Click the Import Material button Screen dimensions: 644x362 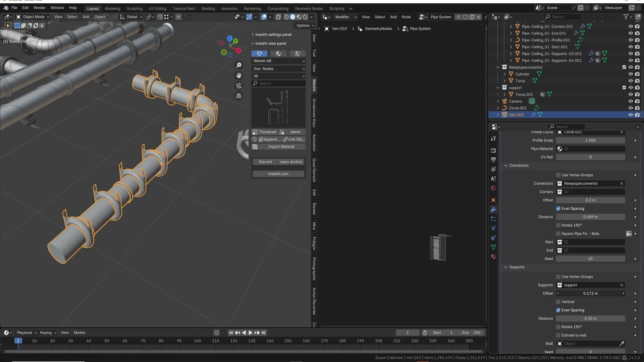tap(278, 147)
